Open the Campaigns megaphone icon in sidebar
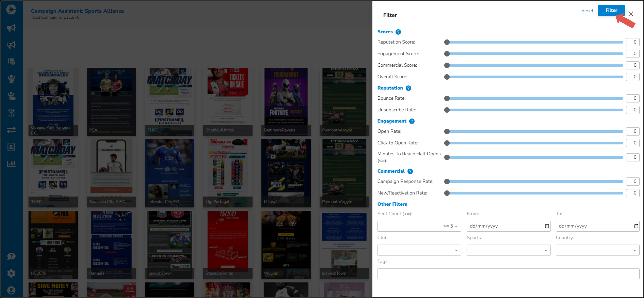 [x=11, y=27]
